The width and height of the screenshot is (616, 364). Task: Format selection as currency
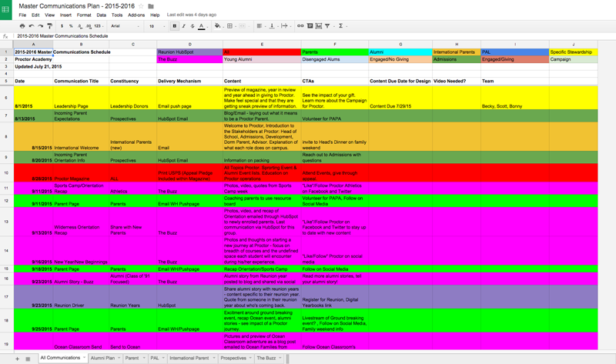(62, 26)
